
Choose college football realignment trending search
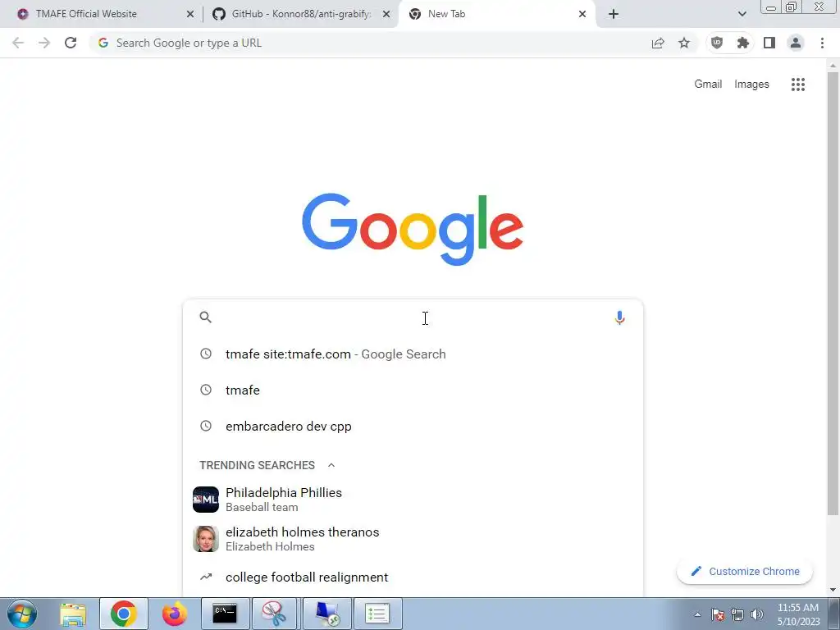tap(413, 577)
